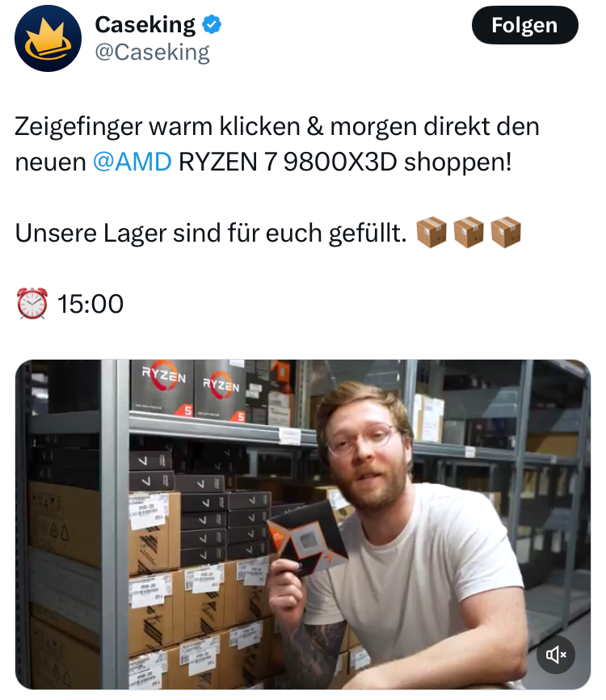This screenshot has height=700, width=606.
Task: Click the leftmost package box emoji
Action: (x=431, y=233)
